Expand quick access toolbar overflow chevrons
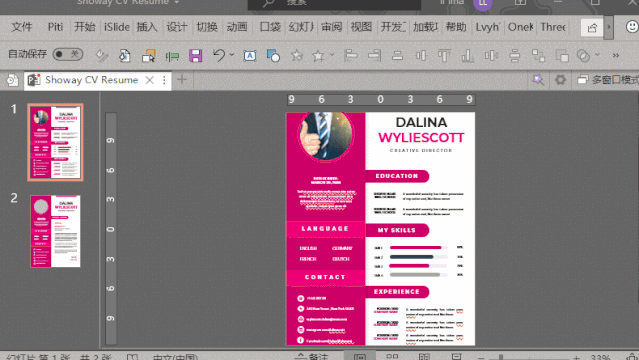Viewport: 639px width, 360px height. [616, 55]
